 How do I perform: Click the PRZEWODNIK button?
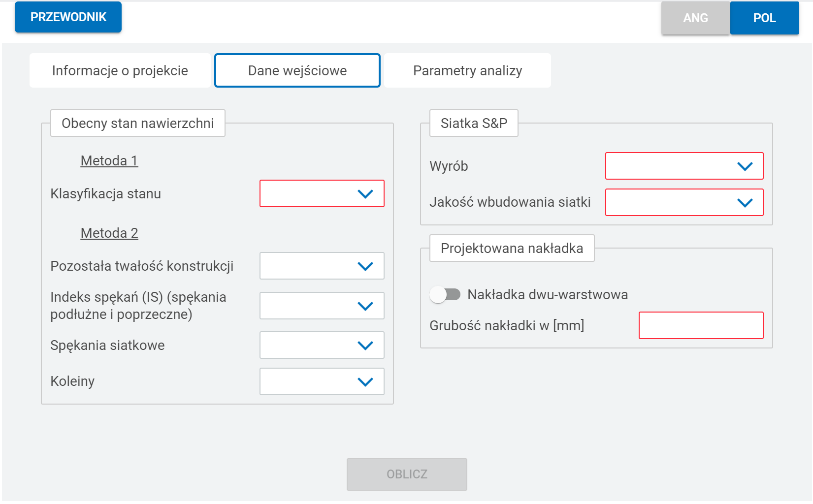[68, 17]
